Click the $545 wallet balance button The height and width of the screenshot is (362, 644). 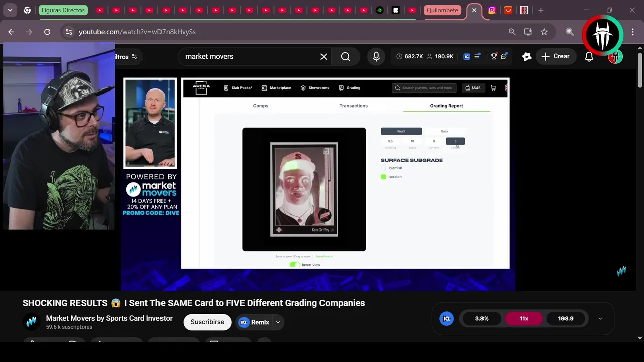pyautogui.click(x=473, y=88)
